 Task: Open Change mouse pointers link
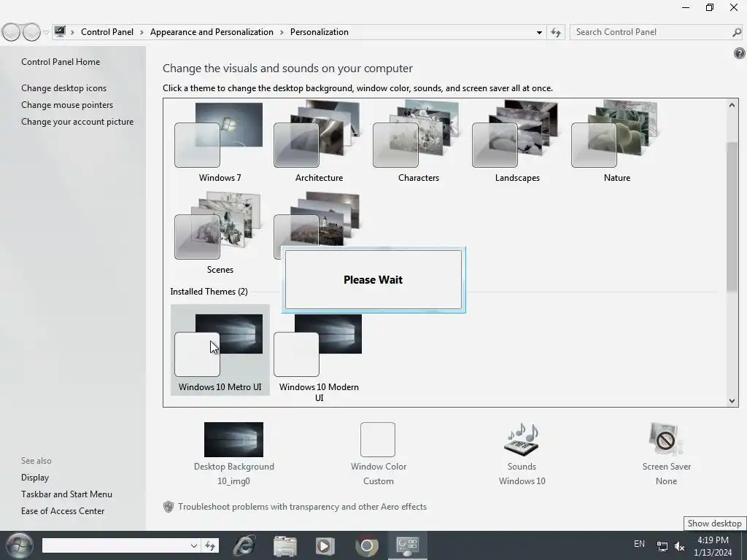pos(67,105)
